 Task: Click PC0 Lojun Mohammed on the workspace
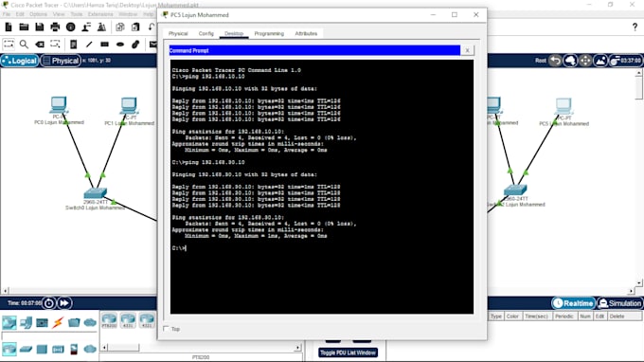(59, 104)
